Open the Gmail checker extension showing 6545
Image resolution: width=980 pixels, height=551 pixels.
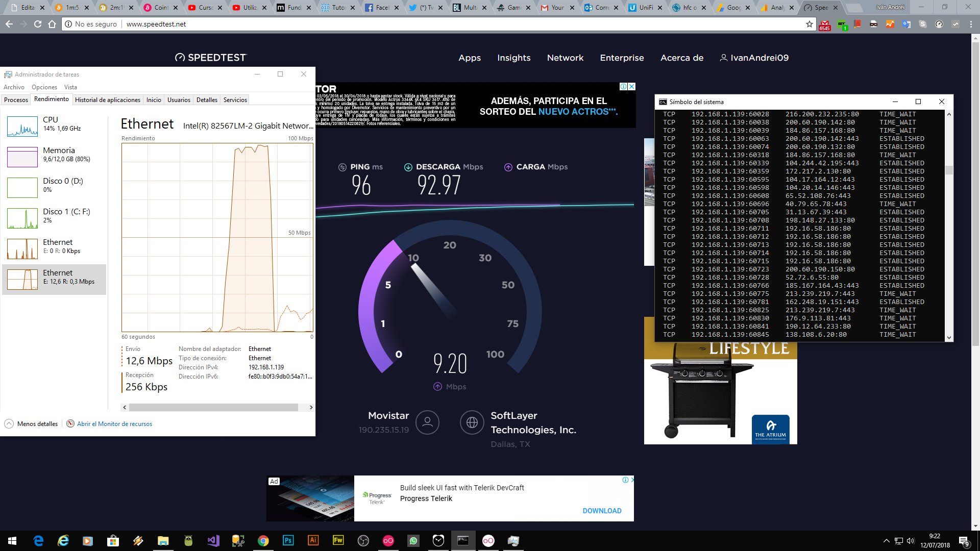825,24
